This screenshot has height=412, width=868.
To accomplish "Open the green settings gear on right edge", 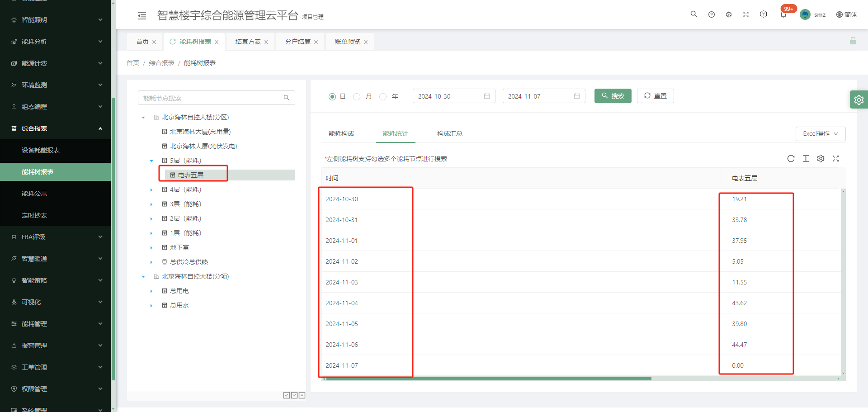I will (x=859, y=100).
